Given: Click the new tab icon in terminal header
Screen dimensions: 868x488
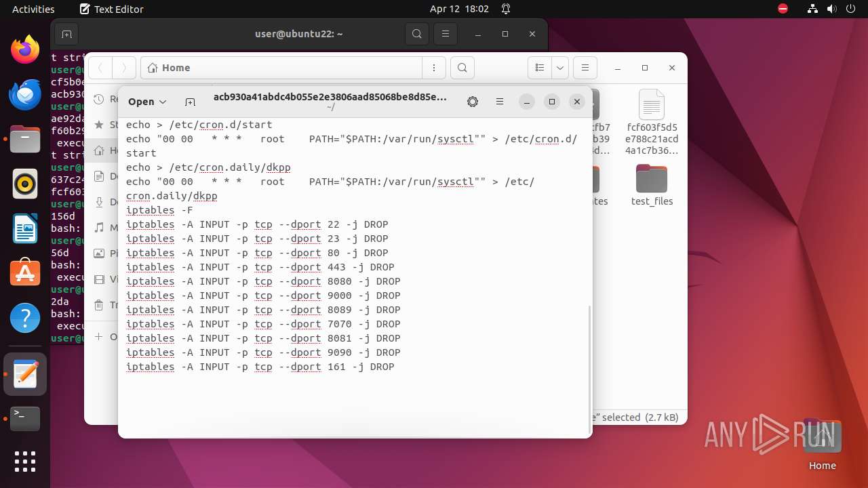Looking at the screenshot, I should (x=66, y=34).
